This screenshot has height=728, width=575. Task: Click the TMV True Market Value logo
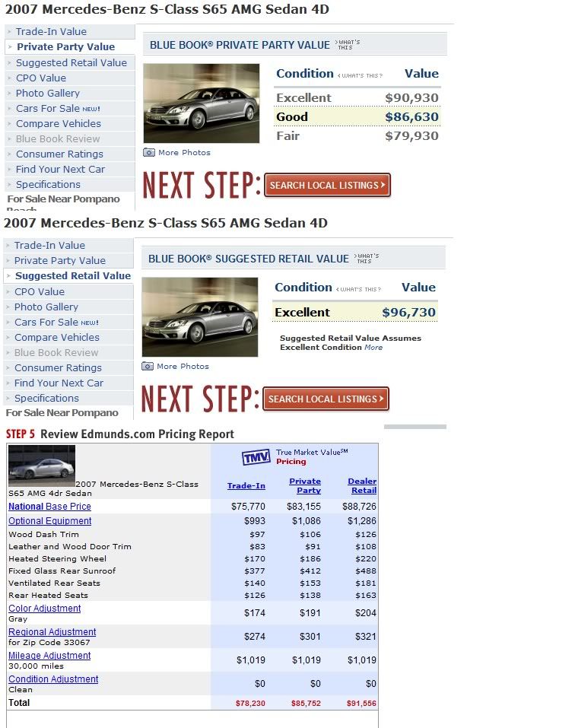tap(256, 457)
